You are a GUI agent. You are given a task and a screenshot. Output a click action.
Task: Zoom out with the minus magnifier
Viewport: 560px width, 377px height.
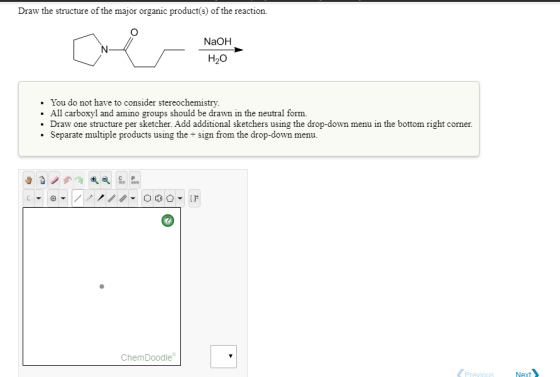point(106,180)
